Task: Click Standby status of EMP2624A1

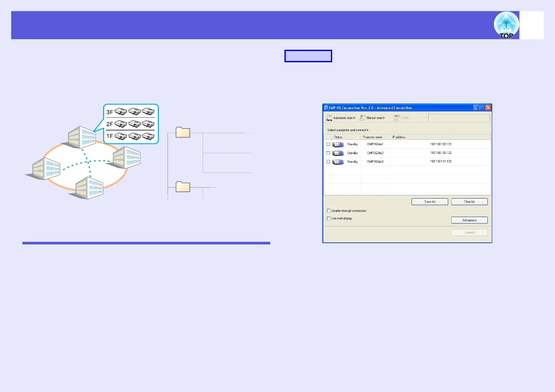Action: pyautogui.click(x=352, y=144)
